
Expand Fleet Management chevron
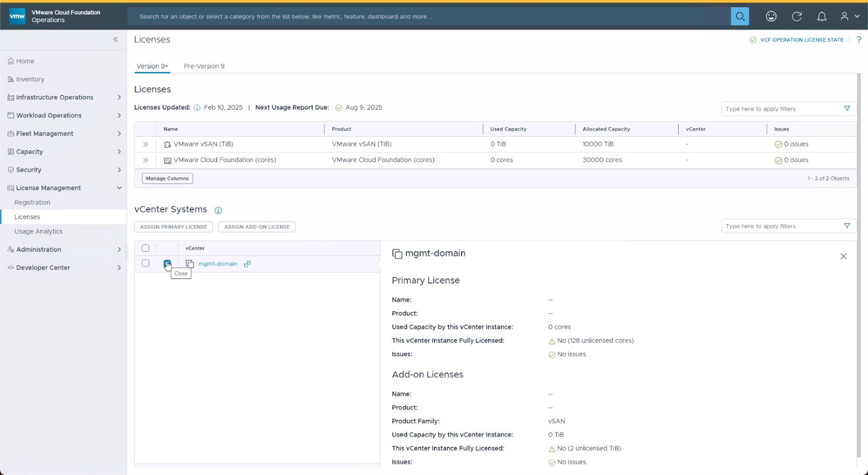[x=119, y=134]
